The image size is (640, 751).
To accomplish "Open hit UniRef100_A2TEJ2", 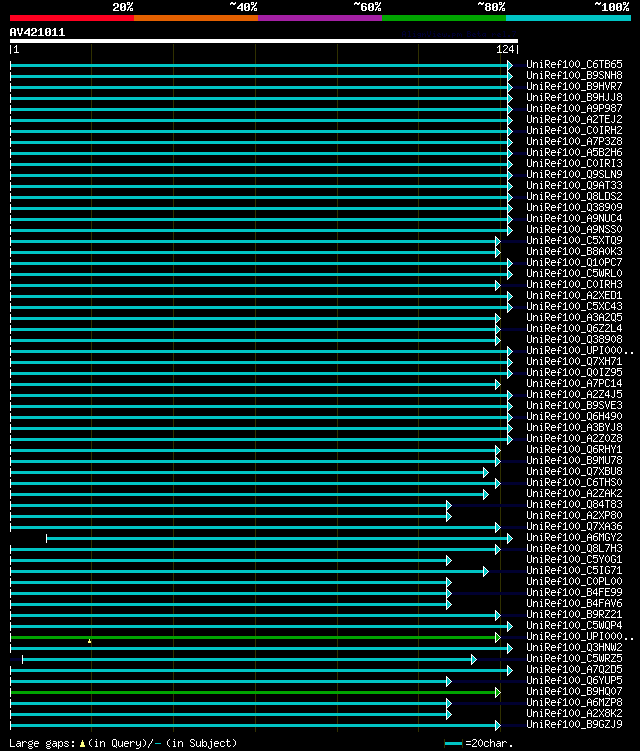I will pos(574,119).
